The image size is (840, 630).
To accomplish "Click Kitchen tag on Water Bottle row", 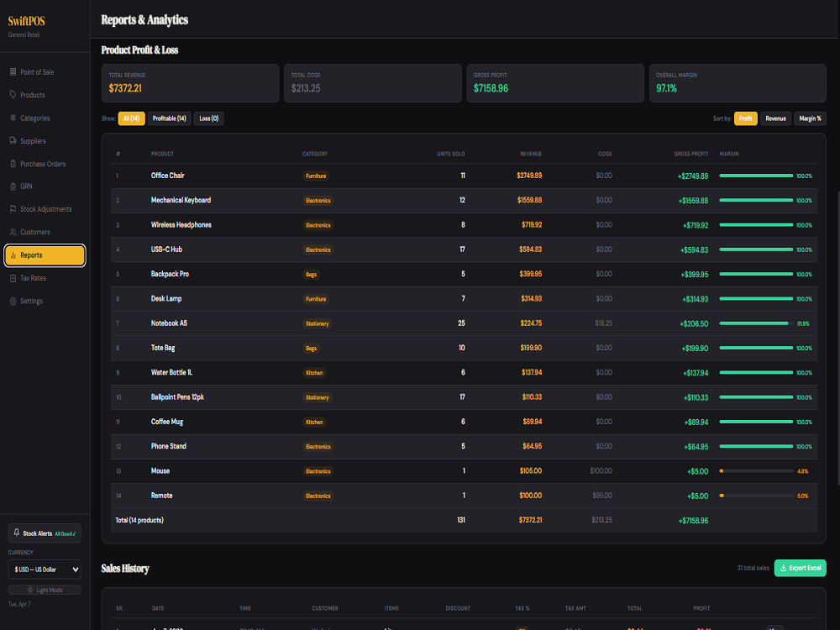I will (314, 373).
